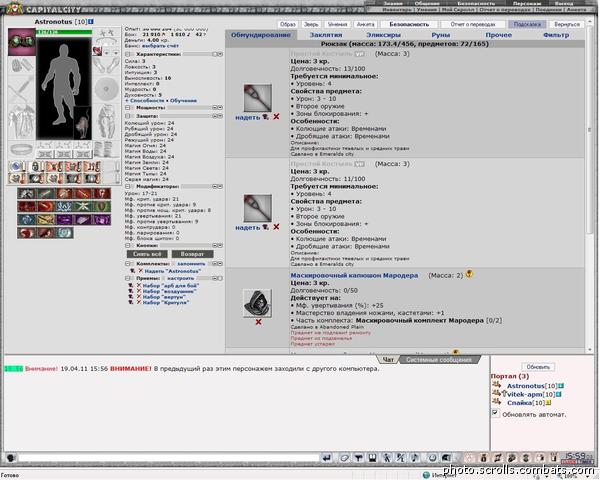Viewport: 600px width, 480px height.
Task: Click the empty weapon slot with crossed blades
Action: tap(22, 89)
